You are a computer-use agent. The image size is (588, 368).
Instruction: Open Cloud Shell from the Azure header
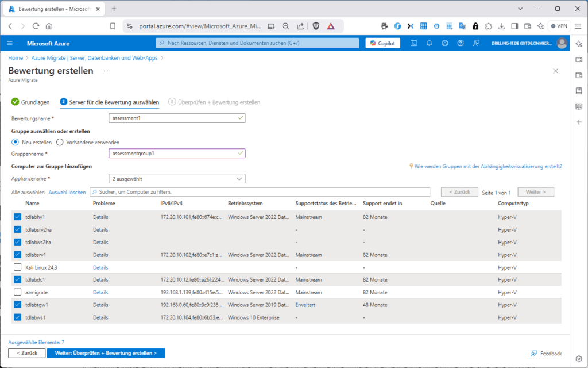coord(413,43)
